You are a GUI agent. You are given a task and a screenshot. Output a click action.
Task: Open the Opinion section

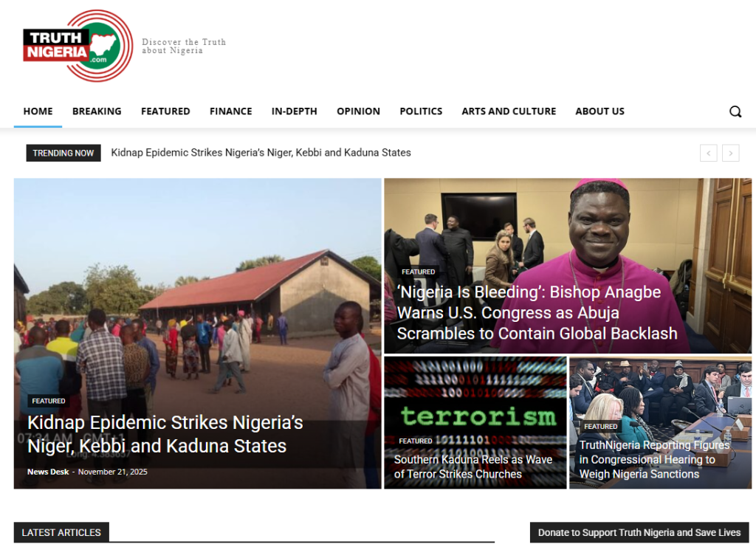coord(358,111)
